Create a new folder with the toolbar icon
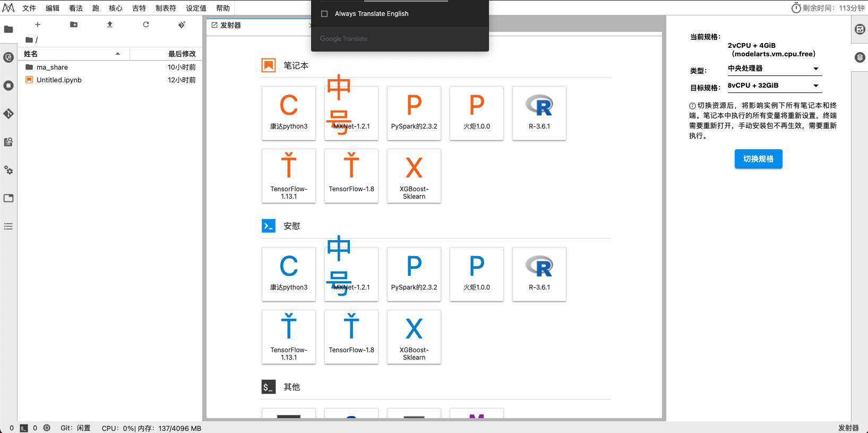The image size is (868, 433). point(74,24)
